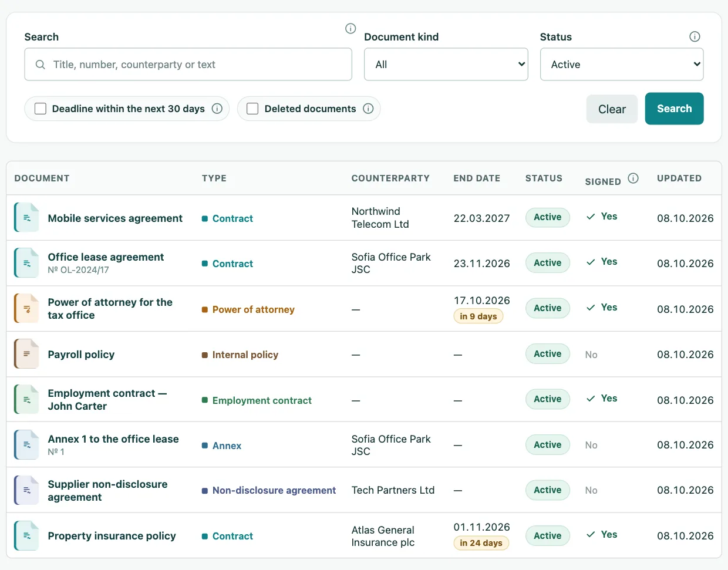Click the Power of attorney document icon
This screenshot has width=728, height=570.
click(26, 309)
